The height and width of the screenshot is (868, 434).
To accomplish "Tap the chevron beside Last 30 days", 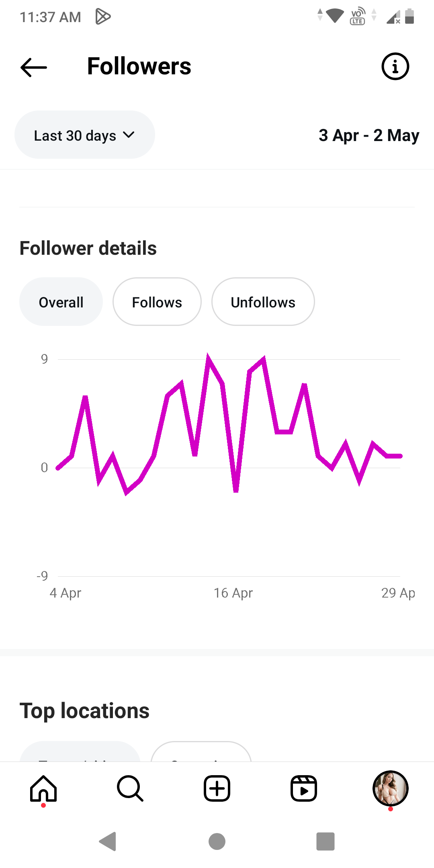I will (x=129, y=135).
